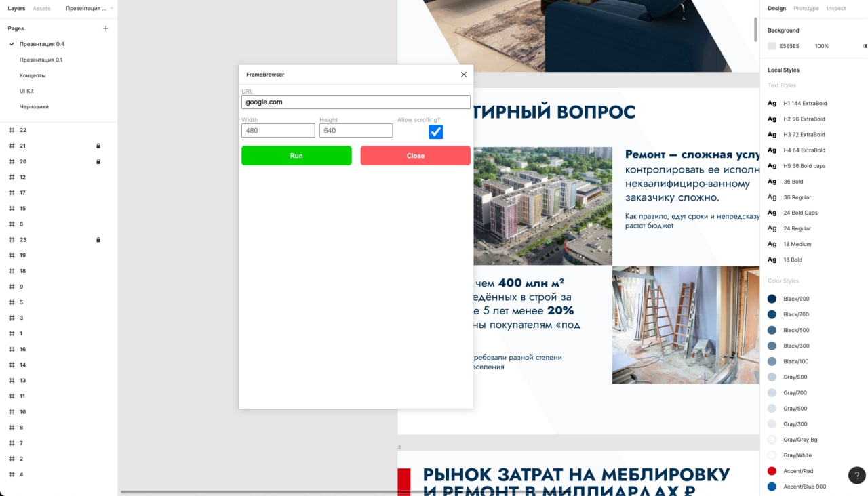Screen dimensions: 868x496
Task: Click the aerial building photo on canvas
Action: click(x=542, y=205)
